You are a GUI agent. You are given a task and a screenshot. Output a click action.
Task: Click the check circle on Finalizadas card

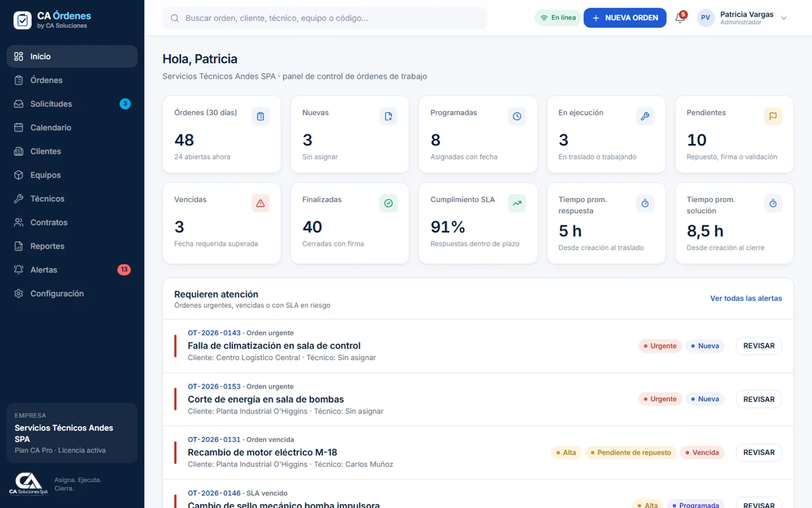click(x=388, y=203)
